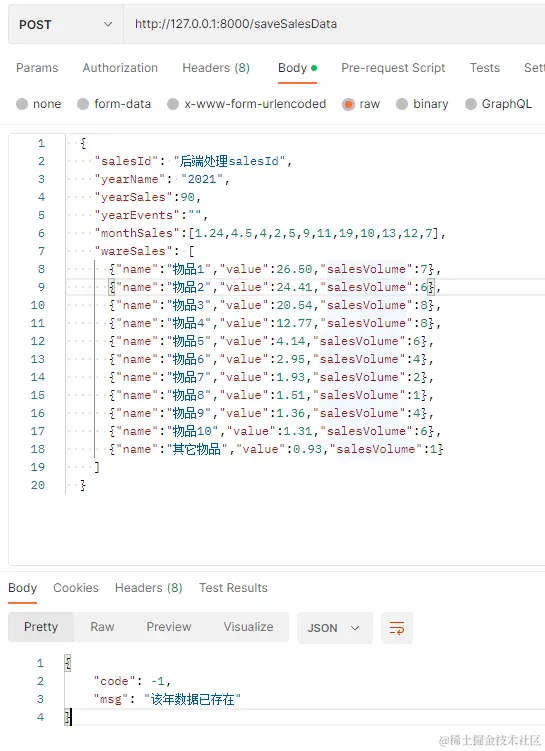
Task: Open the JSON format dropdown
Action: point(335,628)
